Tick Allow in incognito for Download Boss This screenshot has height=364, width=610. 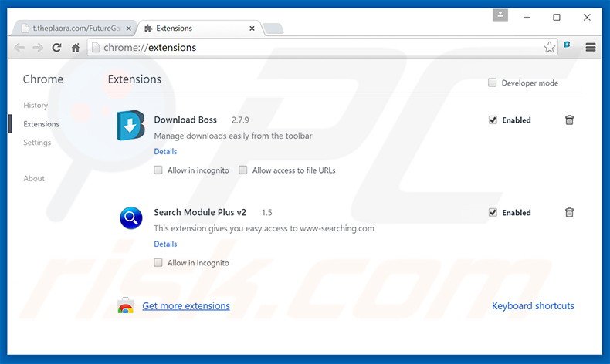point(158,170)
